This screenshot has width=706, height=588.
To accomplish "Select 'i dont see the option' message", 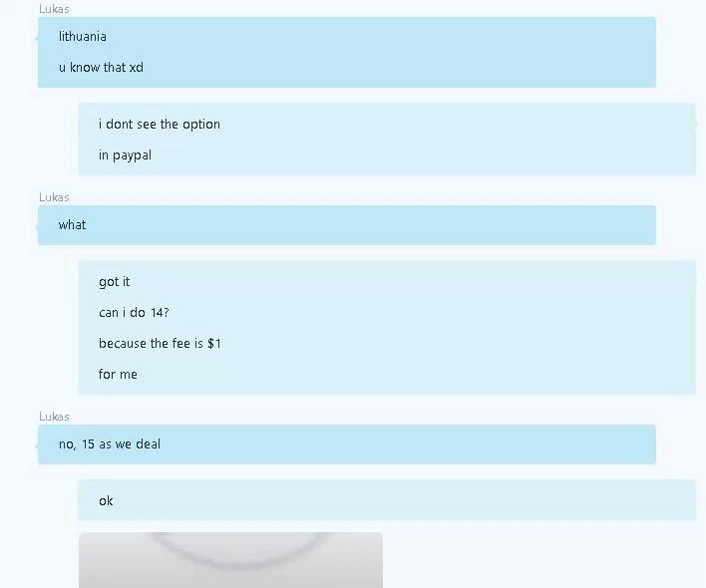I will [160, 124].
